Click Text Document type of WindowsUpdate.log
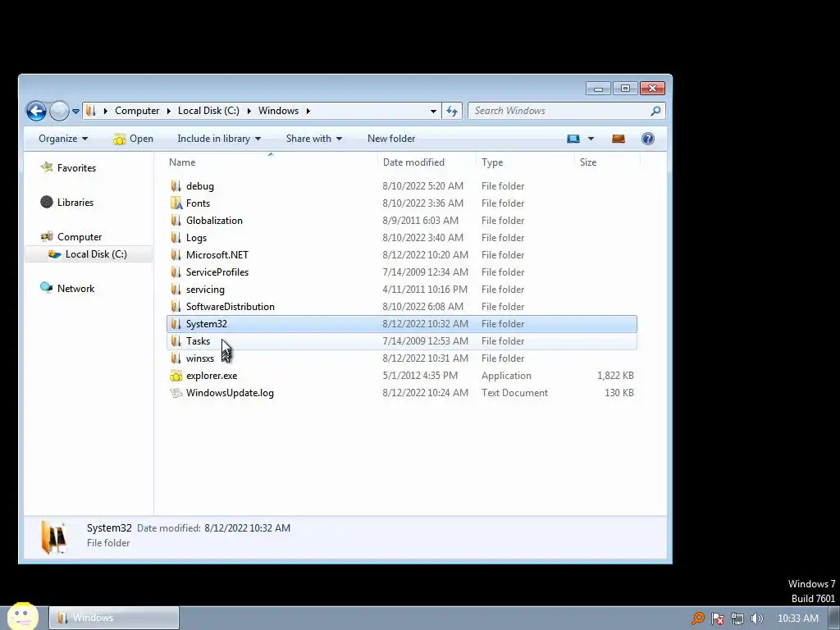Viewport: 840px width, 630px height. pyautogui.click(x=514, y=393)
